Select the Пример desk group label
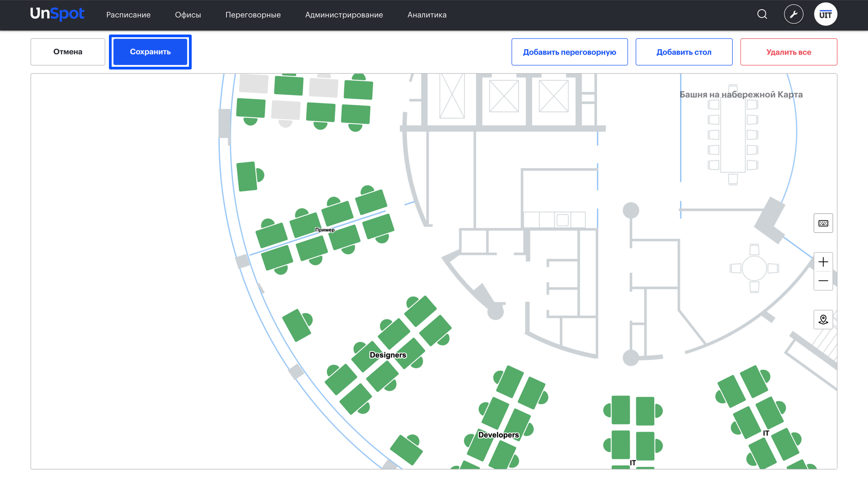Image resolution: width=868 pixels, height=486 pixels. click(325, 230)
